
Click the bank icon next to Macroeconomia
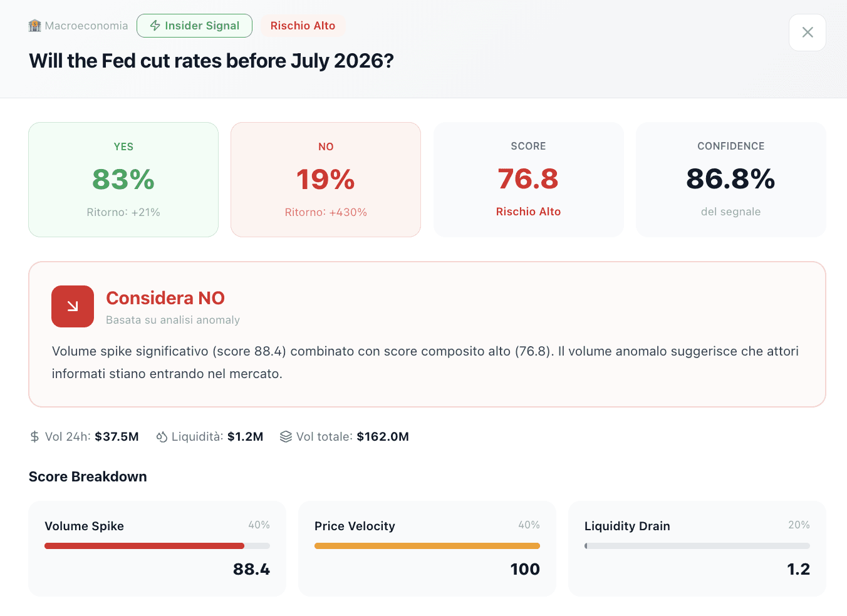[34, 26]
